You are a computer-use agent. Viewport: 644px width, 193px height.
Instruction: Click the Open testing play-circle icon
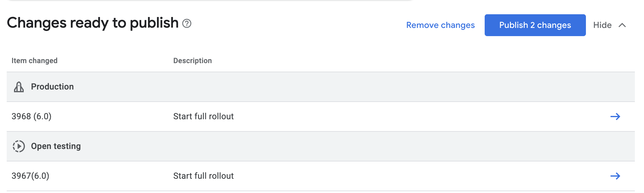click(19, 146)
